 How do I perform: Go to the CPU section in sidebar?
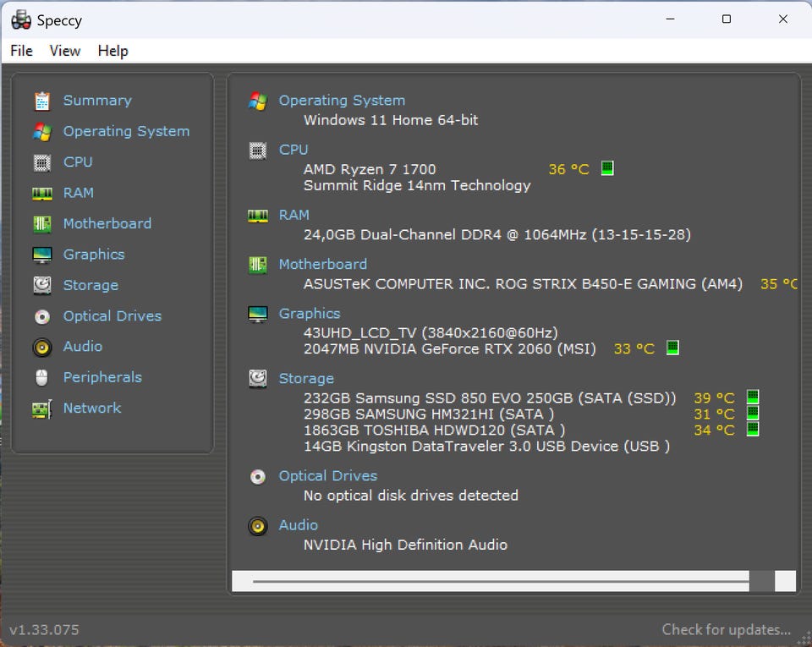tap(78, 162)
